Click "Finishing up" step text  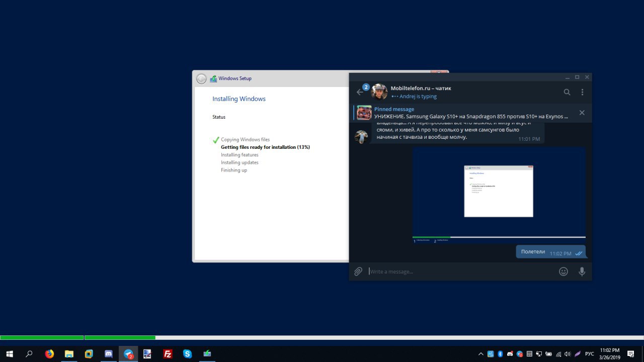[x=234, y=170]
